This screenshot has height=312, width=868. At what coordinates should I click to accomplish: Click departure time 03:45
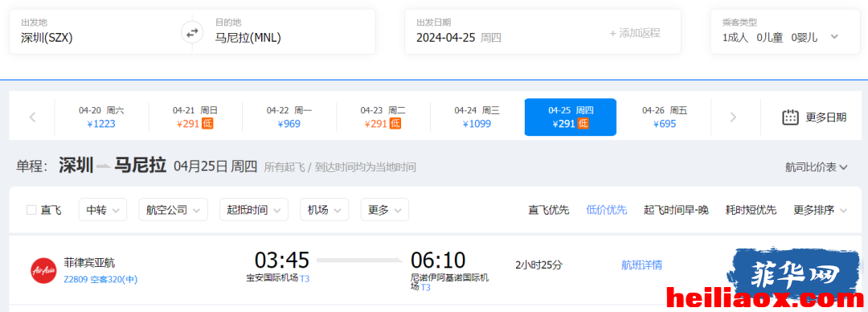click(282, 260)
